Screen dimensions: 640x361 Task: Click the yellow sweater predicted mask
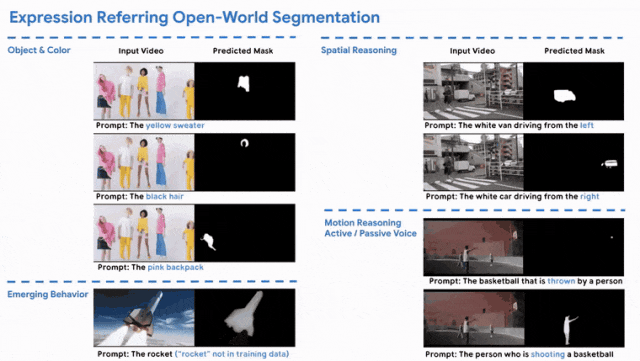(x=245, y=91)
